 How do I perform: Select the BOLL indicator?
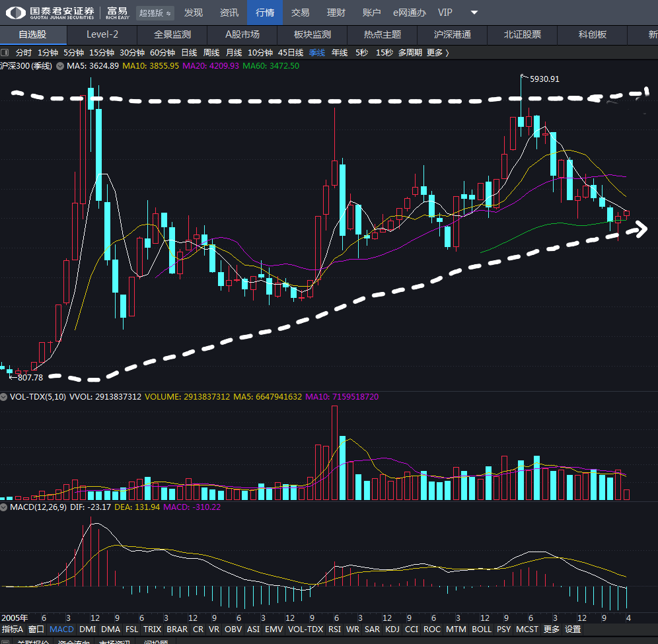(482, 629)
